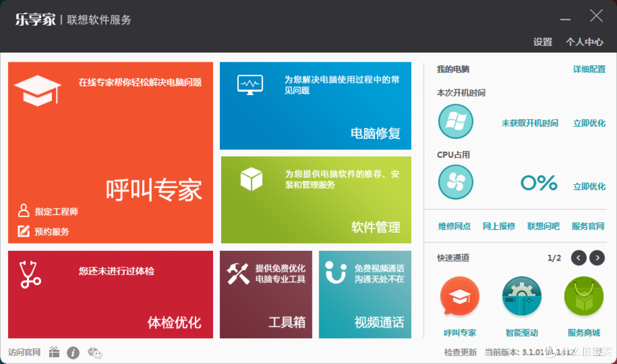Click the smiley face icon on 视频通话 tile

coord(336,272)
